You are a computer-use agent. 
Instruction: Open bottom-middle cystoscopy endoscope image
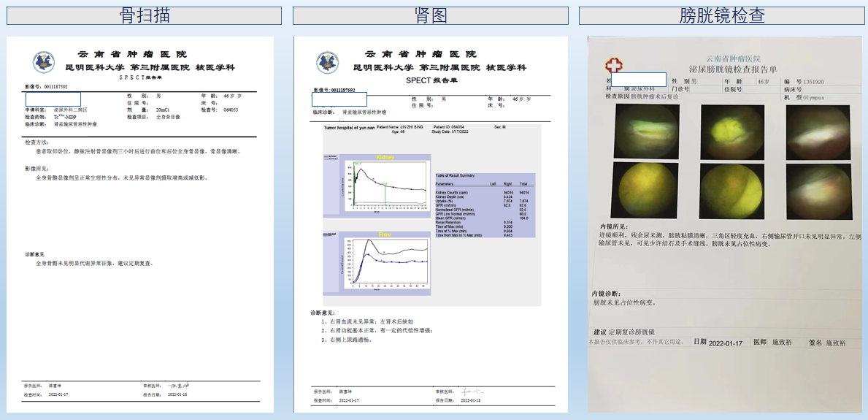(730, 191)
